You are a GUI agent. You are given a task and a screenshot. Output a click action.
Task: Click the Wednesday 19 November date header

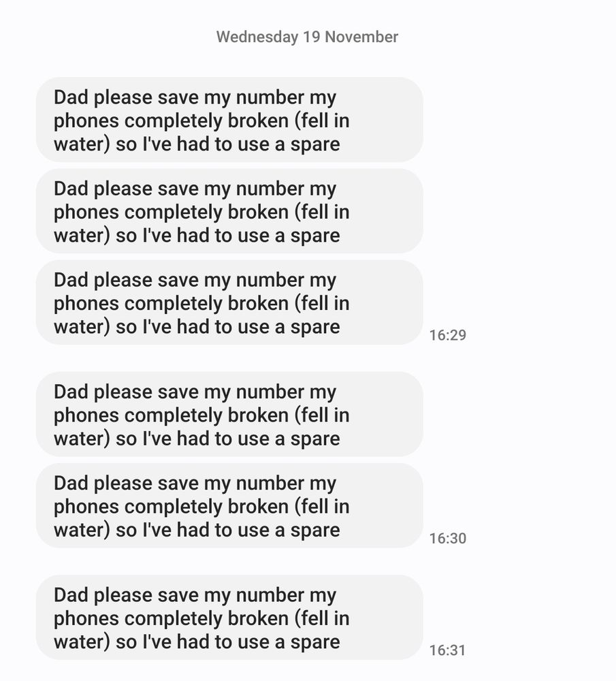tap(307, 37)
